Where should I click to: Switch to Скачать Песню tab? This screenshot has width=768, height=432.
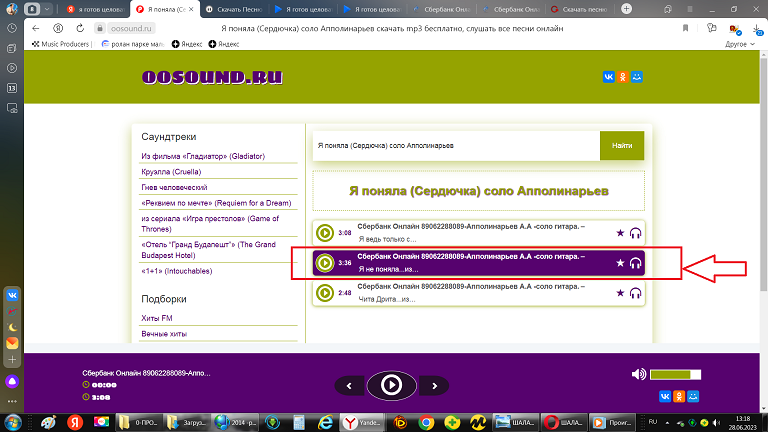pos(234,9)
